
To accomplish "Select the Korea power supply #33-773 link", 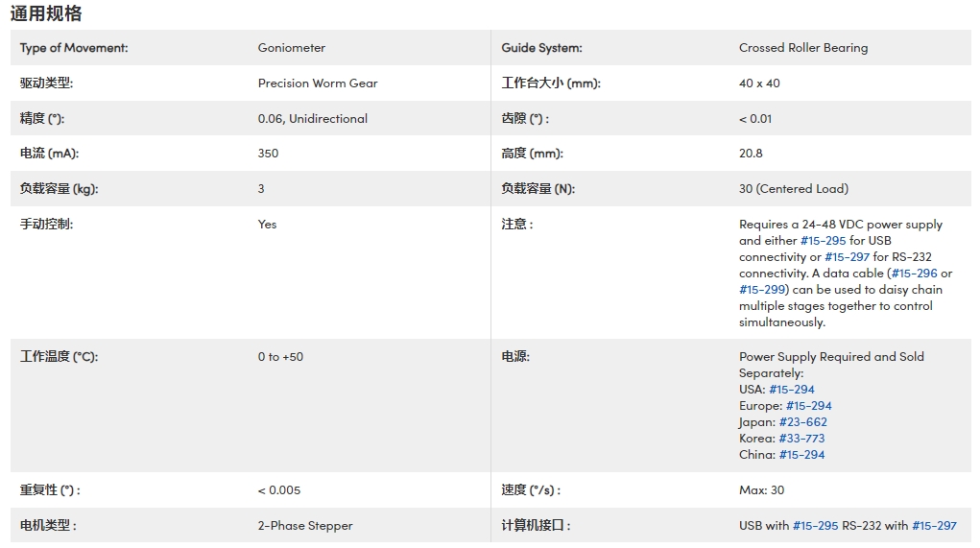I will coord(801,438).
